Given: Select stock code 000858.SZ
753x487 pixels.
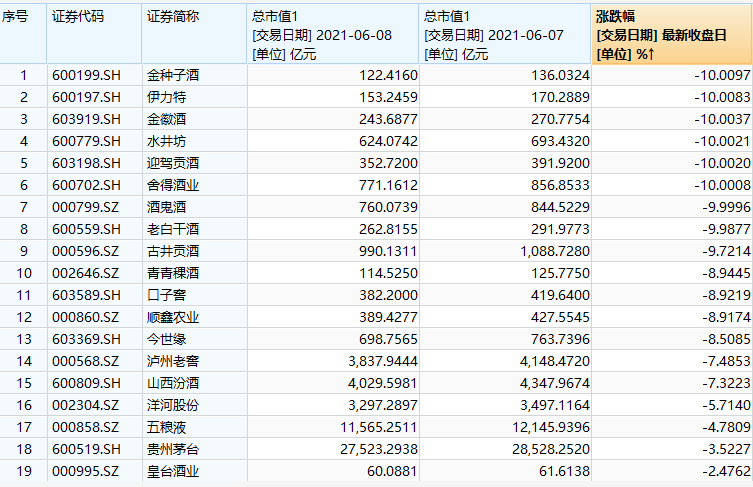Looking at the screenshot, I should pyautogui.click(x=85, y=427).
